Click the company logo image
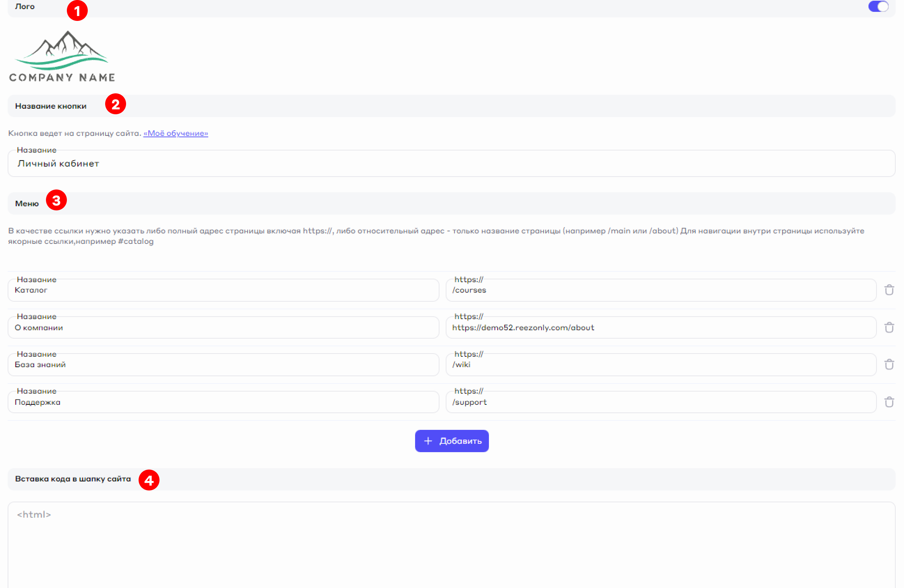This screenshot has height=588, width=904. (x=62, y=56)
